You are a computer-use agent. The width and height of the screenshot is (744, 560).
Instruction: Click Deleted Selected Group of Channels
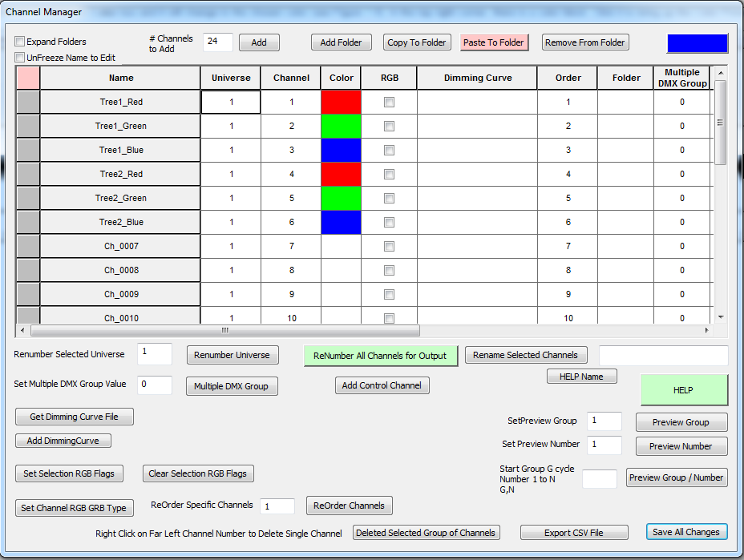[x=426, y=533]
